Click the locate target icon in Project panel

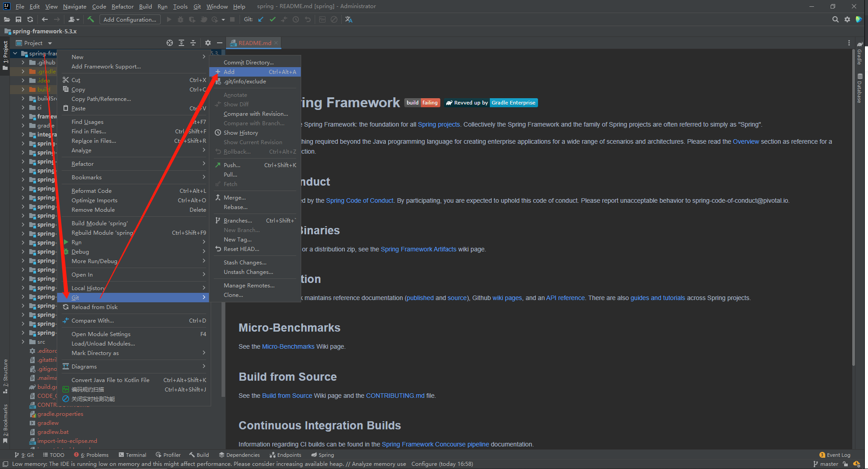(x=170, y=43)
